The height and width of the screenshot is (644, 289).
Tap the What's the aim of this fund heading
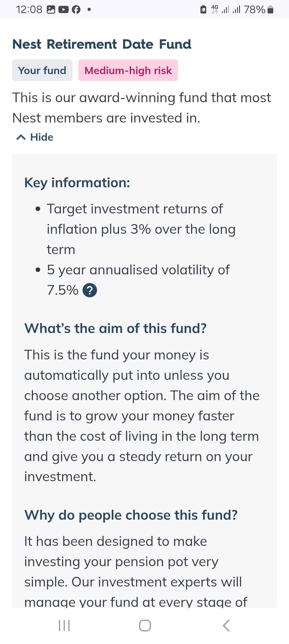click(115, 328)
